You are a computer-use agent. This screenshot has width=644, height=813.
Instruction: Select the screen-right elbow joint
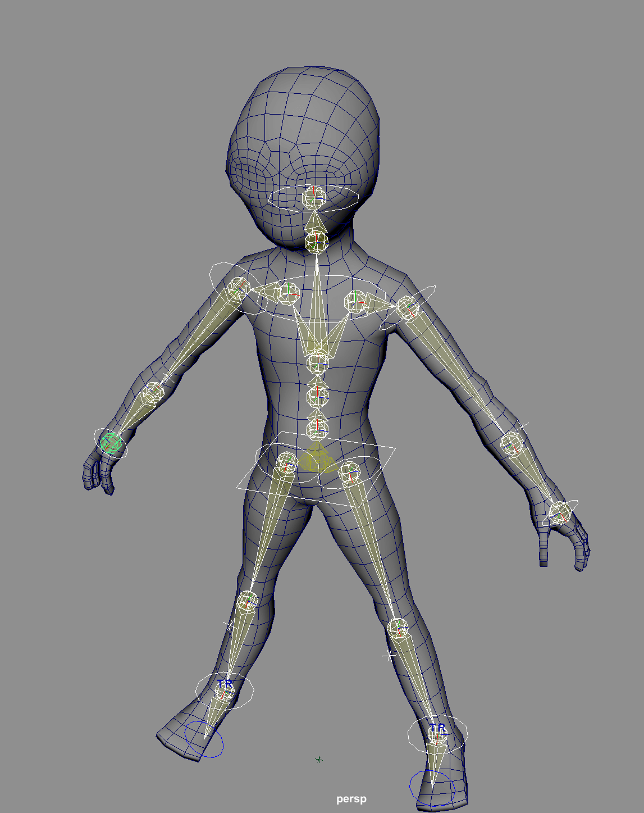tap(512, 444)
